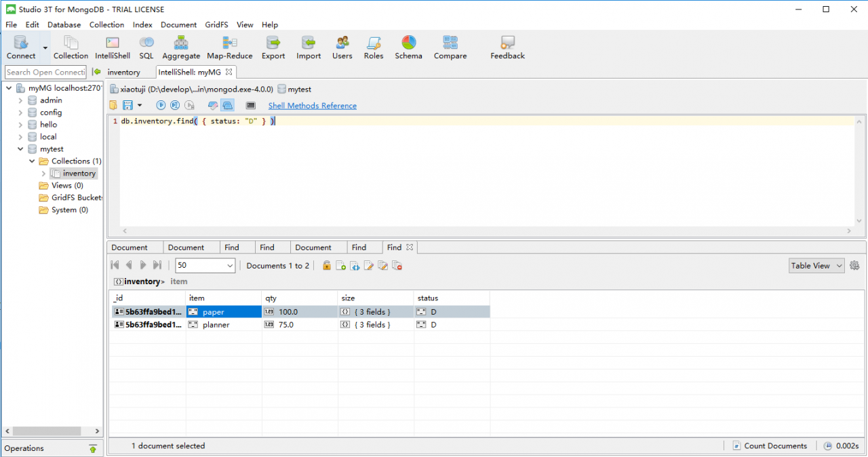Click the remove document icon

tap(397, 266)
